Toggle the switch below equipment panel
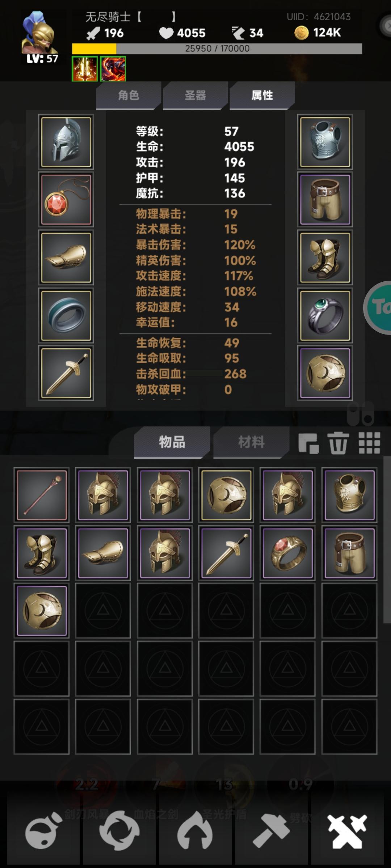This screenshot has height=868, width=391. [360, 413]
